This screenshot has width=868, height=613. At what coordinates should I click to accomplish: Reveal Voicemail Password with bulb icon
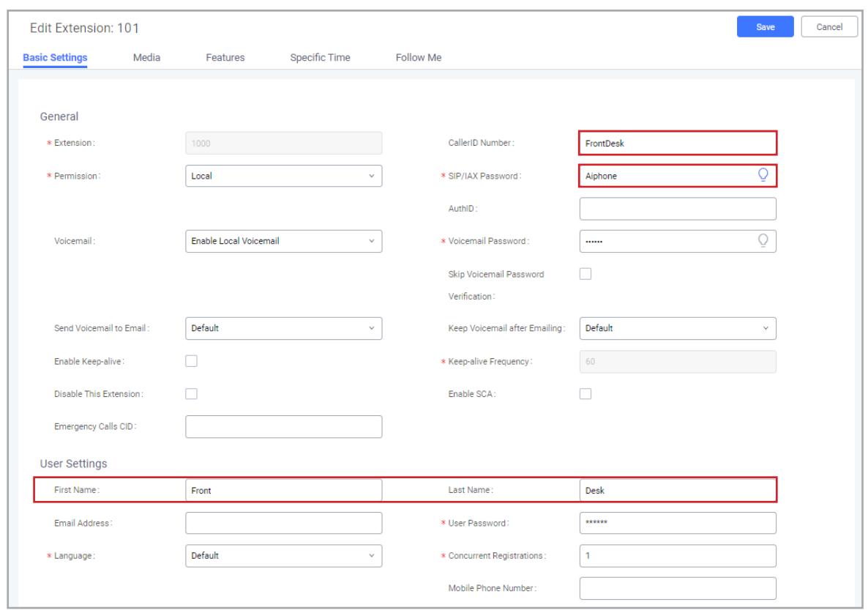pyautogui.click(x=763, y=240)
